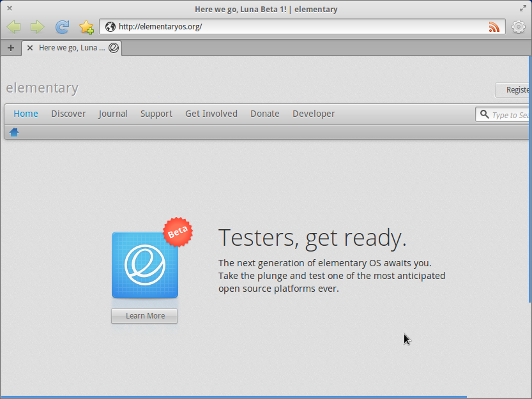Viewport: 532px width, 399px height.
Task: Reload the current page
Action: pyautogui.click(x=63, y=27)
